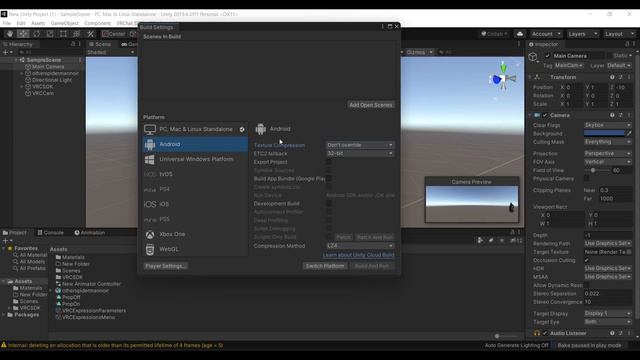Select the WebGL platform

pyautogui.click(x=195, y=249)
